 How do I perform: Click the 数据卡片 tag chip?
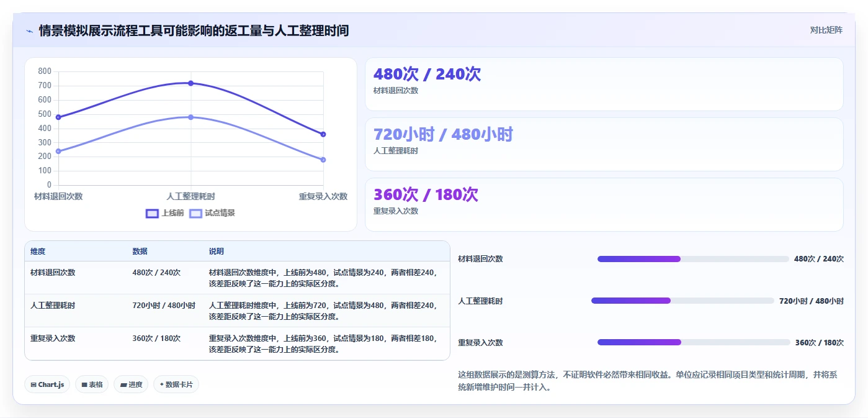[x=176, y=384]
